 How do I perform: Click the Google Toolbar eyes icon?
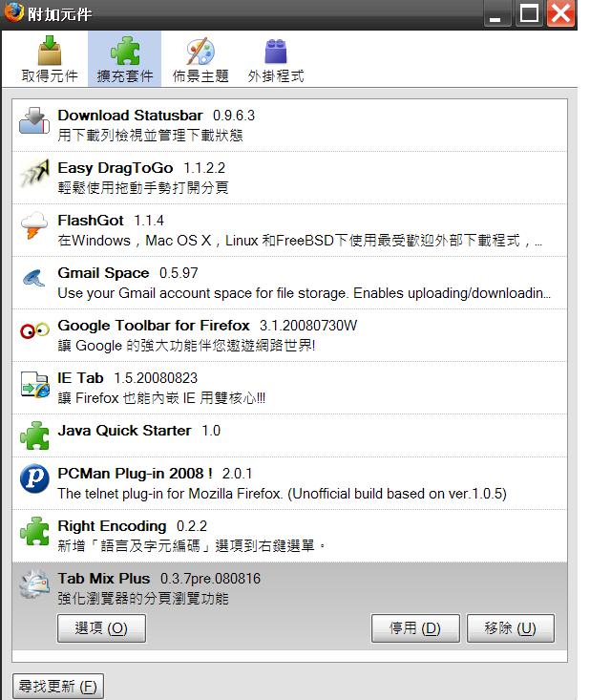click(34, 330)
